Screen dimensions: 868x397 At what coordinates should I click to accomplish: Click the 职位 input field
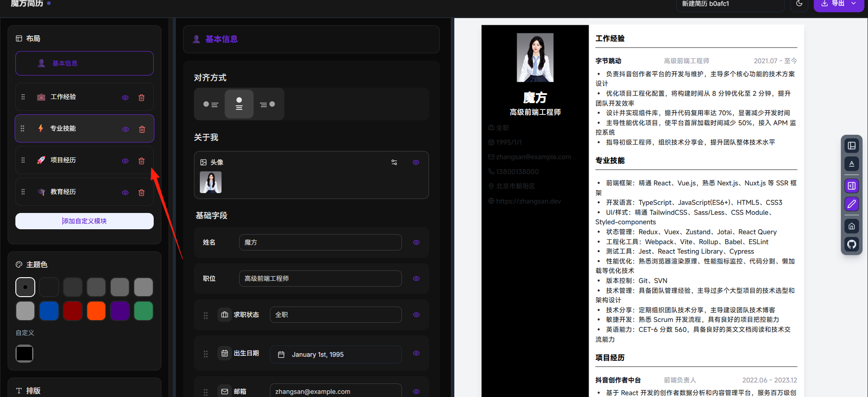tap(321, 279)
